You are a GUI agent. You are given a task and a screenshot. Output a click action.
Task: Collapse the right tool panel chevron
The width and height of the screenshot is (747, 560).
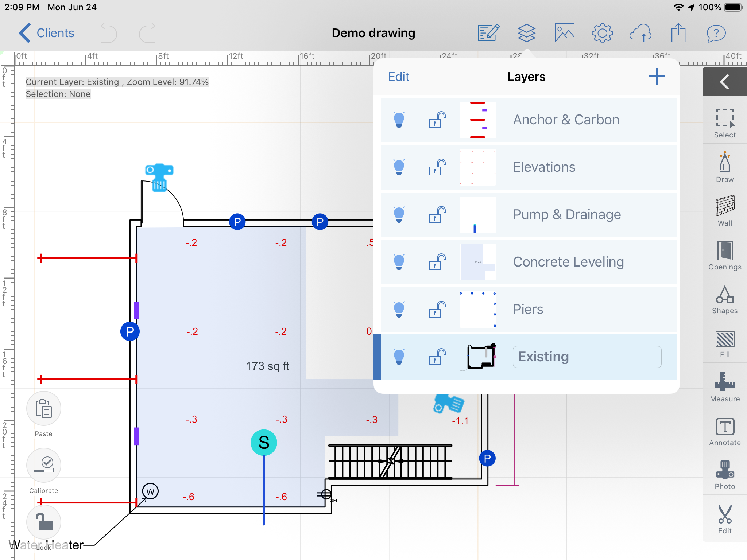click(724, 82)
